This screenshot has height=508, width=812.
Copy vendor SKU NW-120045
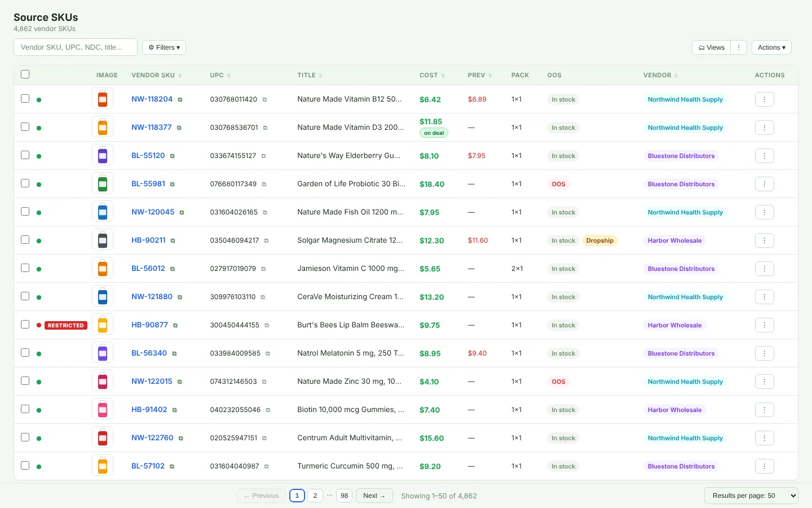[182, 212]
